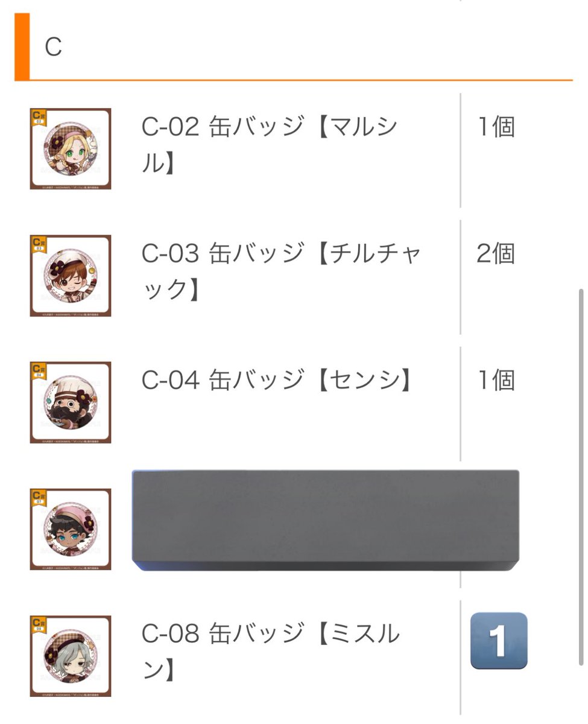Image resolution: width=588 pixels, height=724 pixels.
Task: Click the gray redaction box over C-07
Action: (326, 520)
